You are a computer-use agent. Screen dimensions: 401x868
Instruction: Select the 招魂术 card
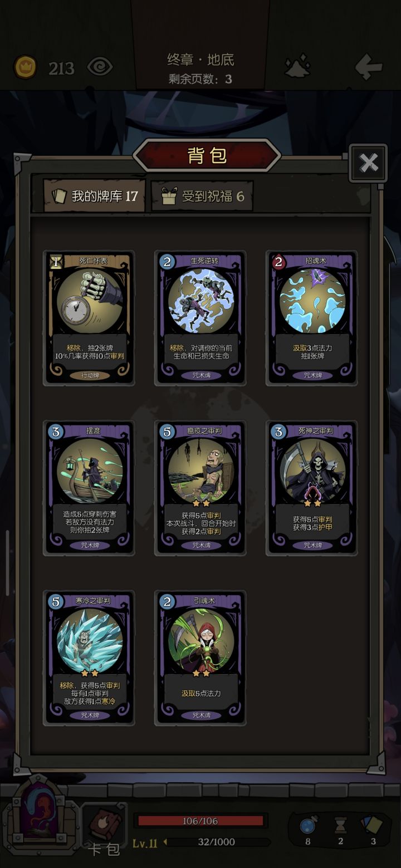click(x=312, y=318)
